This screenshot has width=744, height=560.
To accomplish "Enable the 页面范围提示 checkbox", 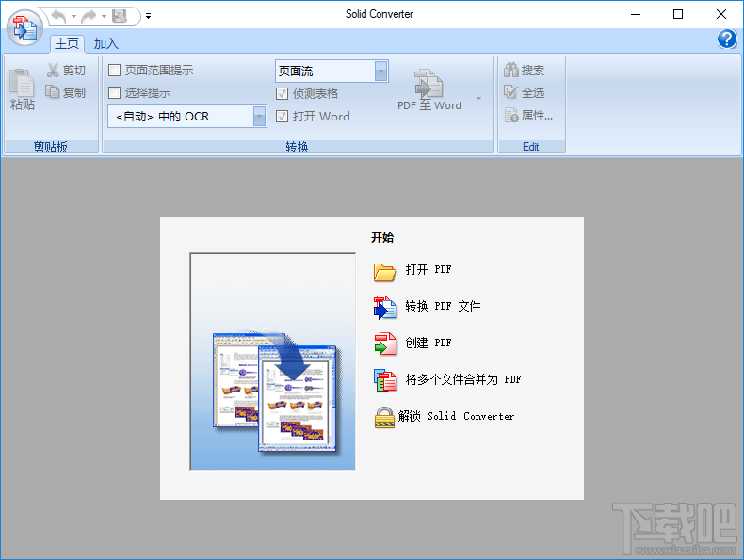I will click(114, 71).
